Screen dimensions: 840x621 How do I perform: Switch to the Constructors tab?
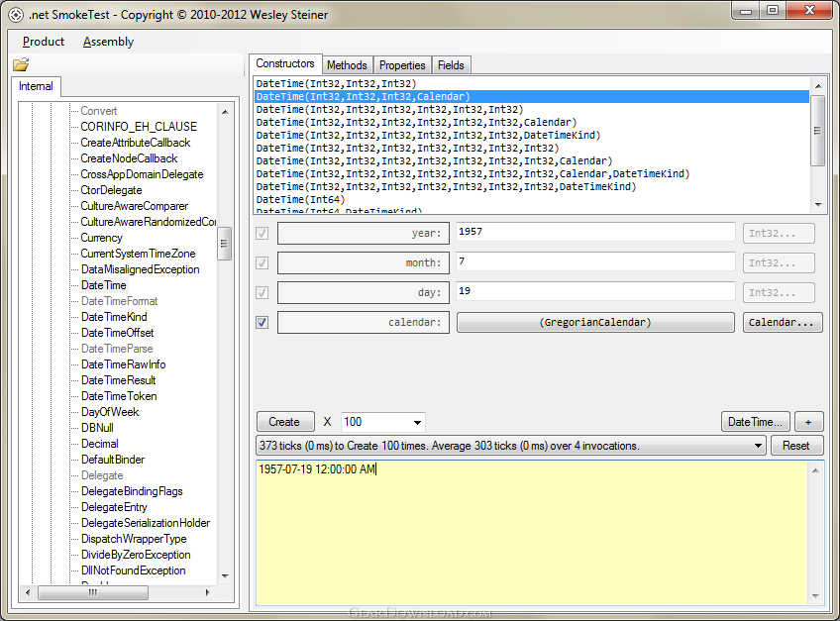click(285, 63)
